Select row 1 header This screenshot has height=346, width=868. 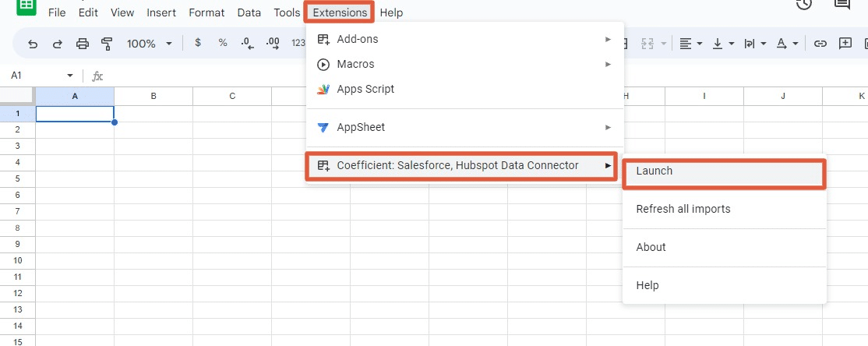click(x=18, y=114)
